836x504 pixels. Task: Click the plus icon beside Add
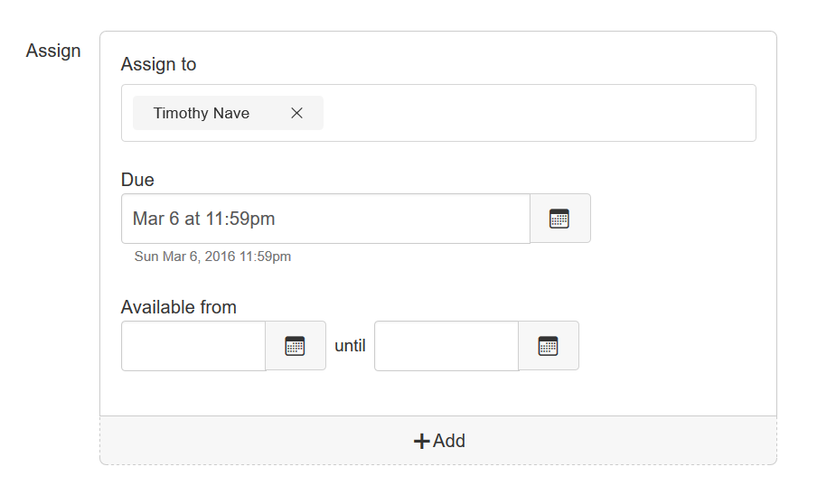pos(422,441)
